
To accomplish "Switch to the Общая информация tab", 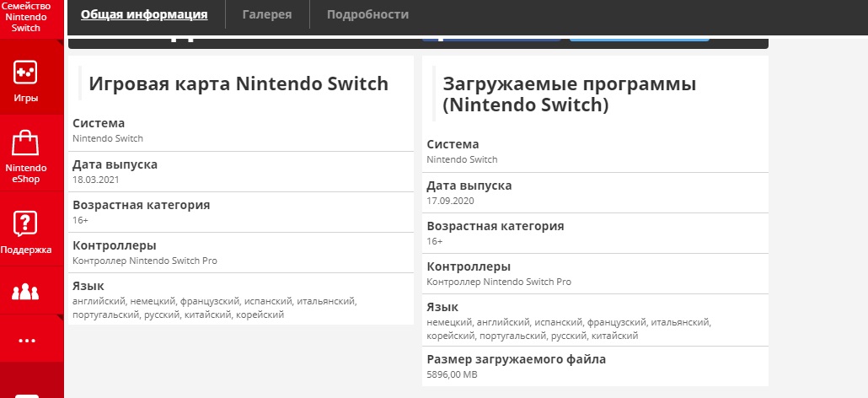I will 144,14.
